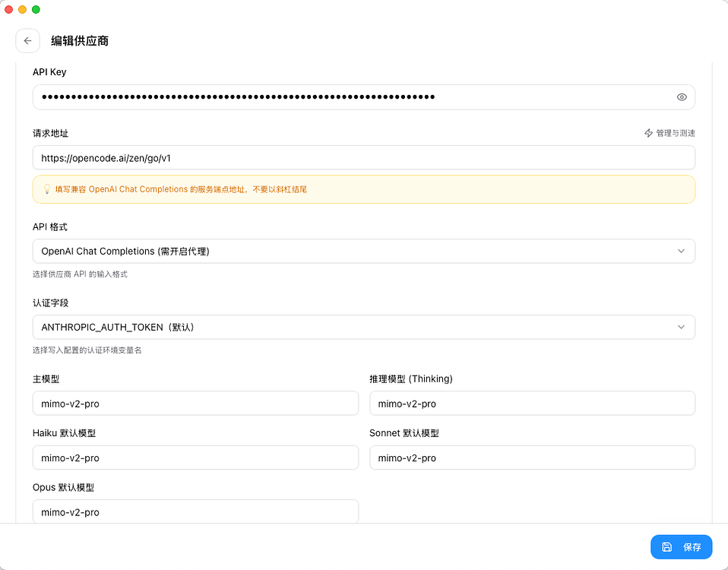Edit the Haiku 默认模型 field
This screenshot has height=570, width=728.
[x=195, y=458]
